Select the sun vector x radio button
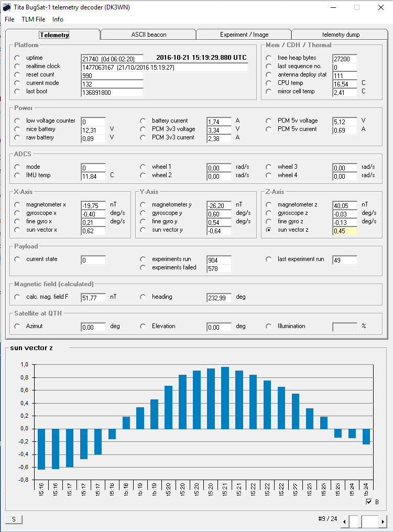This screenshot has height=532, width=393. tap(17, 230)
